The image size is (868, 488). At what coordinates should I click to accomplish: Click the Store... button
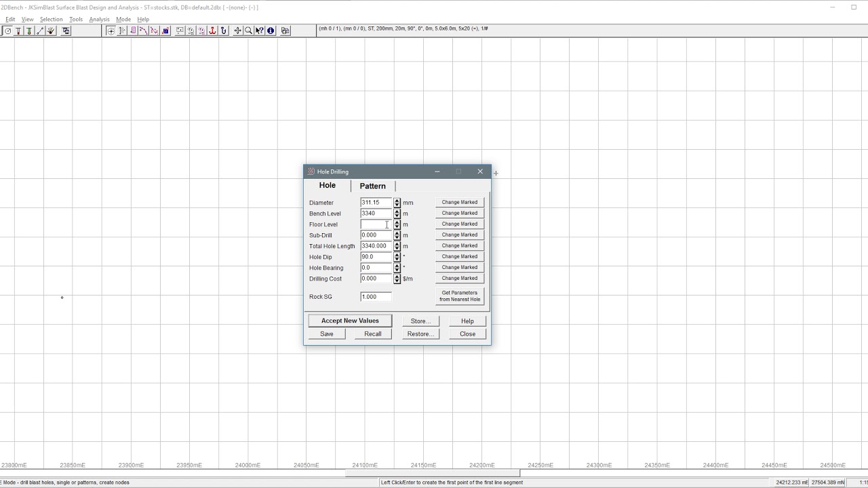tap(420, 321)
